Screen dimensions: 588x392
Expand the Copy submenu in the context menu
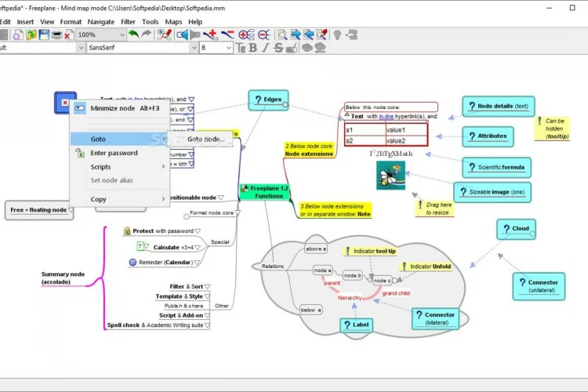(120, 199)
